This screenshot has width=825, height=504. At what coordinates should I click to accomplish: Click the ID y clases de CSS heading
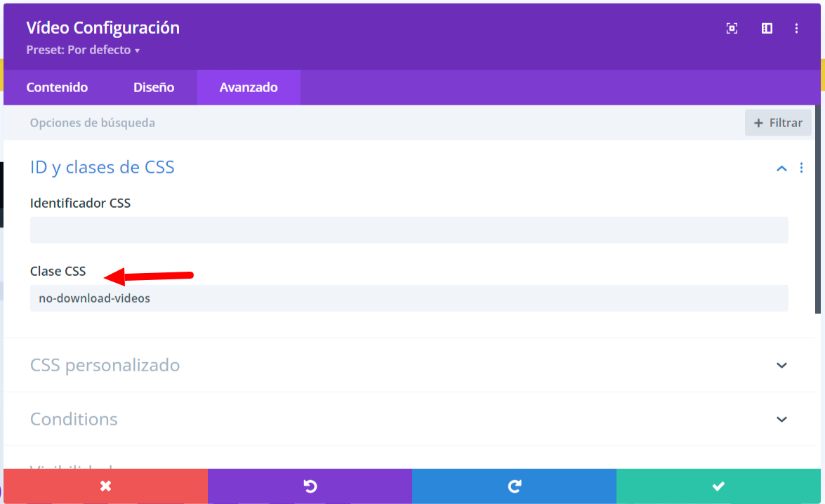click(102, 167)
